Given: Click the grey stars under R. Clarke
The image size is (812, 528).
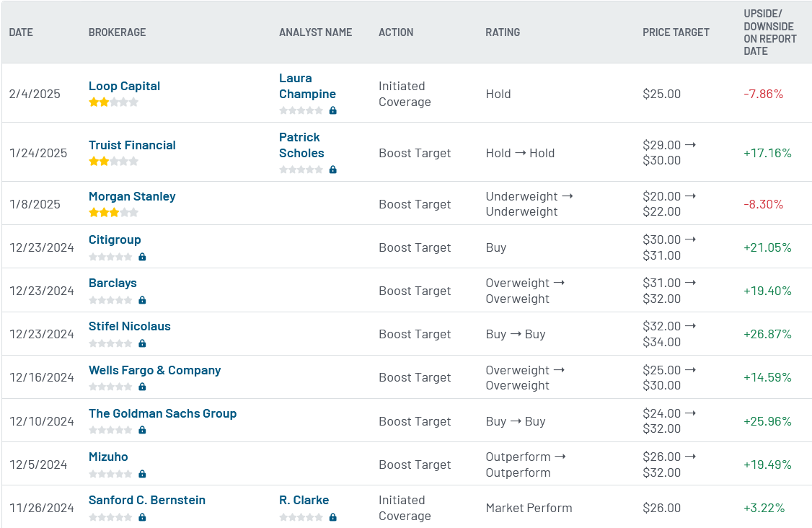Looking at the screenshot, I should 301,517.
